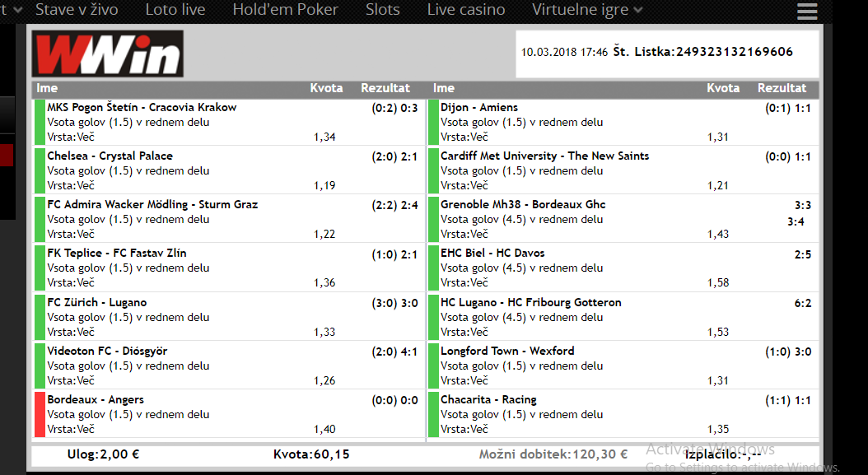This screenshot has width=868, height=475.
Task: Open the Stave v živo menu
Action: click(77, 9)
